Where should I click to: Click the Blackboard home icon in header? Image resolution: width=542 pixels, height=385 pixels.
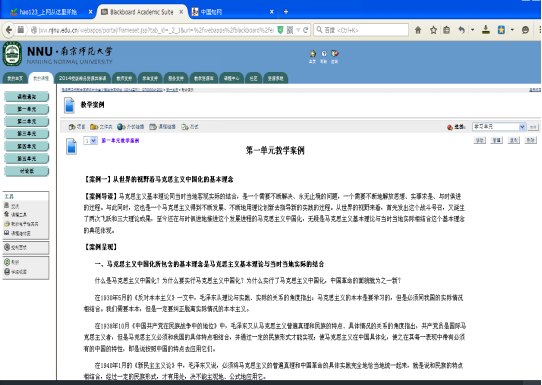[312, 54]
